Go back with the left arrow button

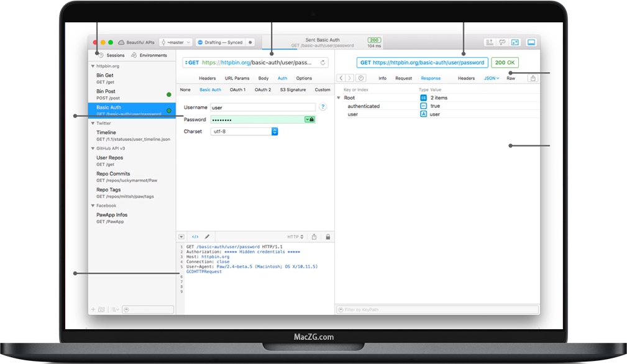click(341, 78)
